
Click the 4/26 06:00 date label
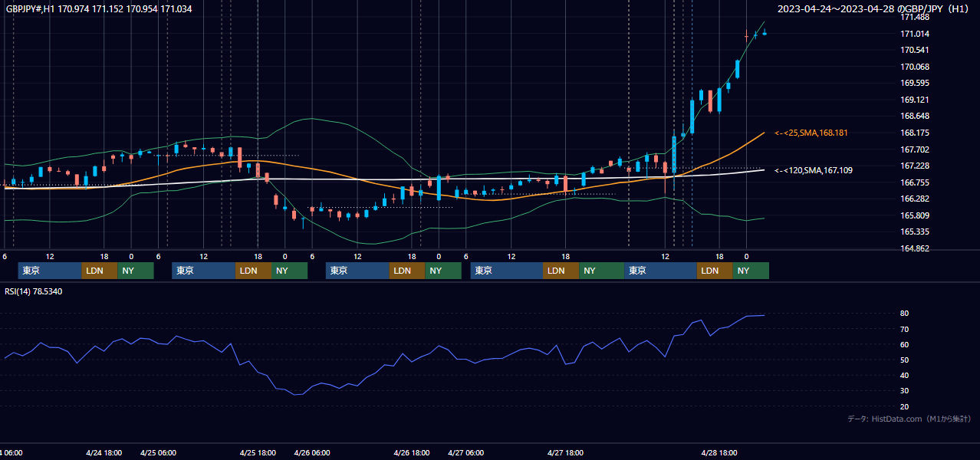point(312,453)
